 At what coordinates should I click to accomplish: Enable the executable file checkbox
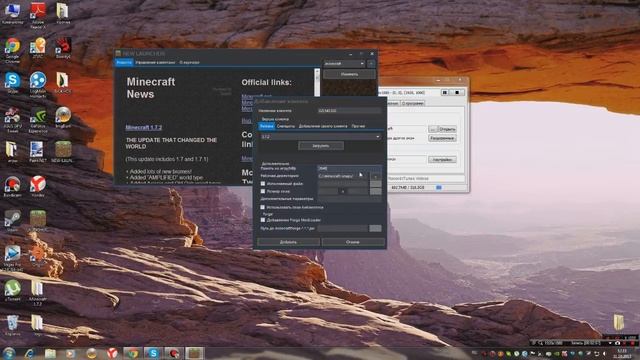[x=263, y=184]
